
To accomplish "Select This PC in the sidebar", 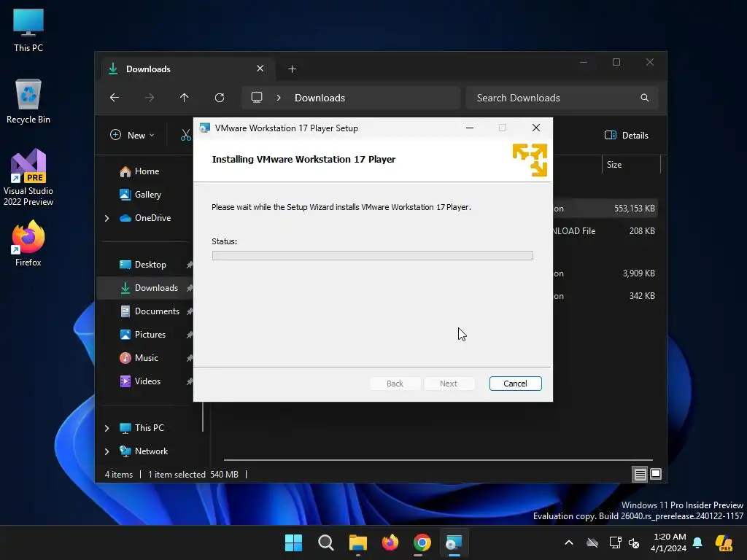I will [x=149, y=428].
